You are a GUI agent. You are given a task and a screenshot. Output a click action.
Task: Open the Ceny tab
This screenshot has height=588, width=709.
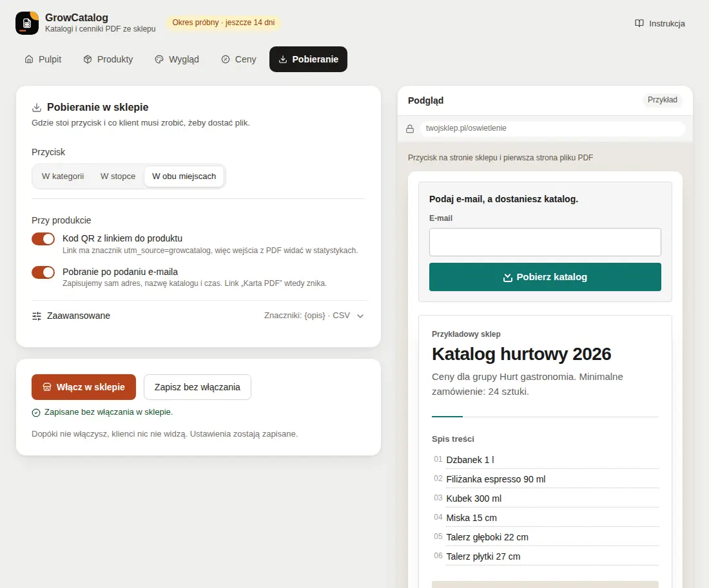(238, 59)
